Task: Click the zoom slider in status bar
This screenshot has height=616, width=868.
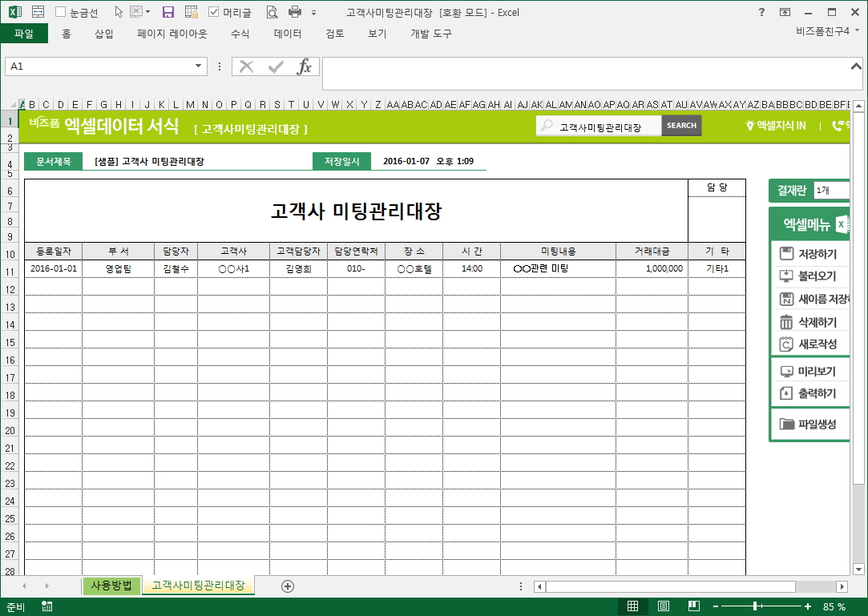Action: pyautogui.click(x=755, y=606)
